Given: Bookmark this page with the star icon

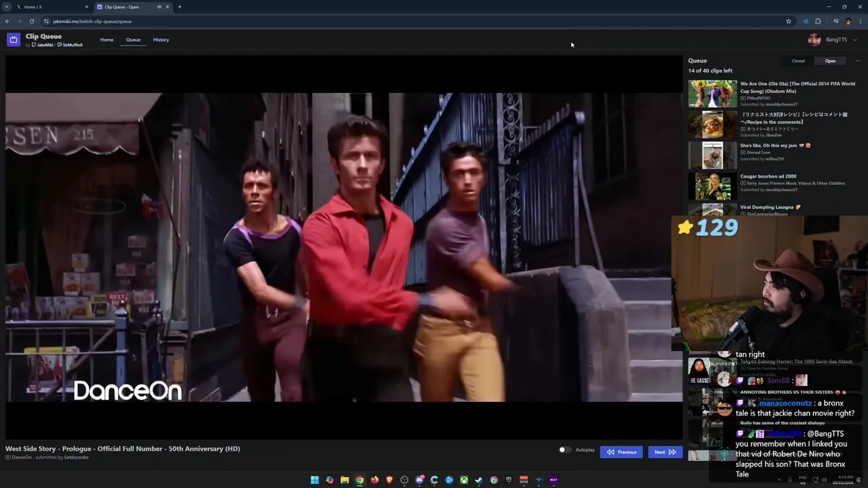Looking at the screenshot, I should tap(789, 21).
